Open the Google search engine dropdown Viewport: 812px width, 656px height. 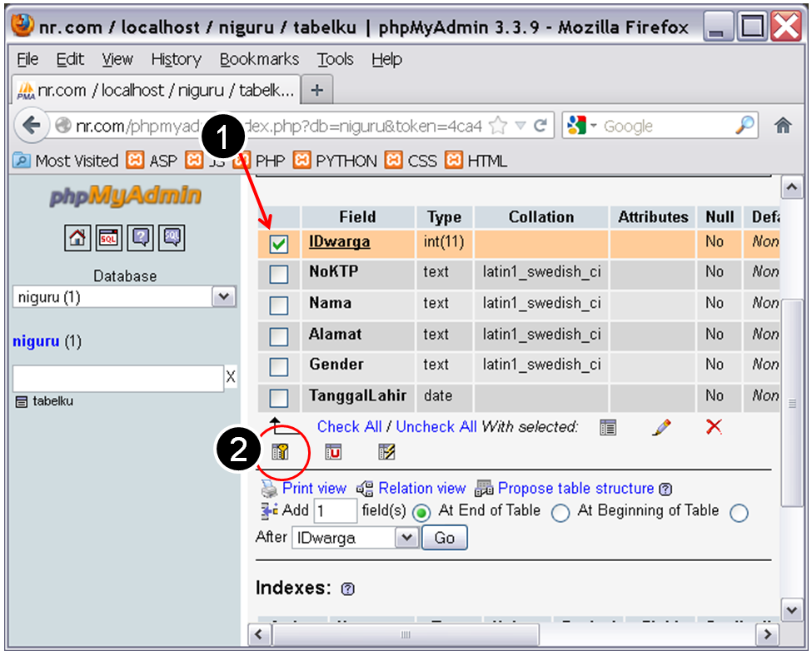(x=594, y=125)
